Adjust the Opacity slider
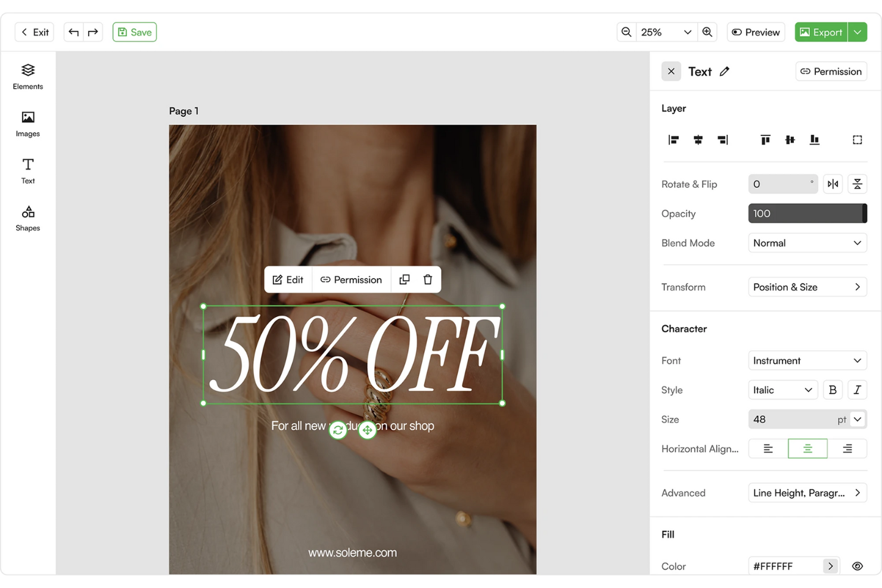 pyautogui.click(x=808, y=213)
